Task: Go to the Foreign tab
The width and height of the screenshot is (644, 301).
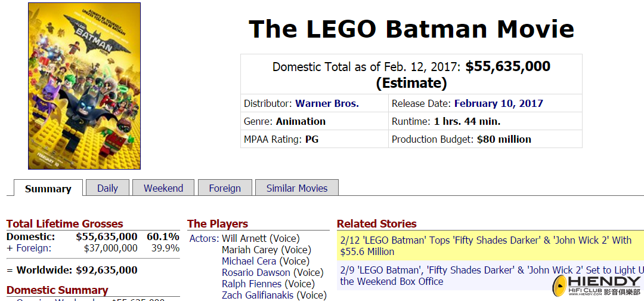Action: 225,188
